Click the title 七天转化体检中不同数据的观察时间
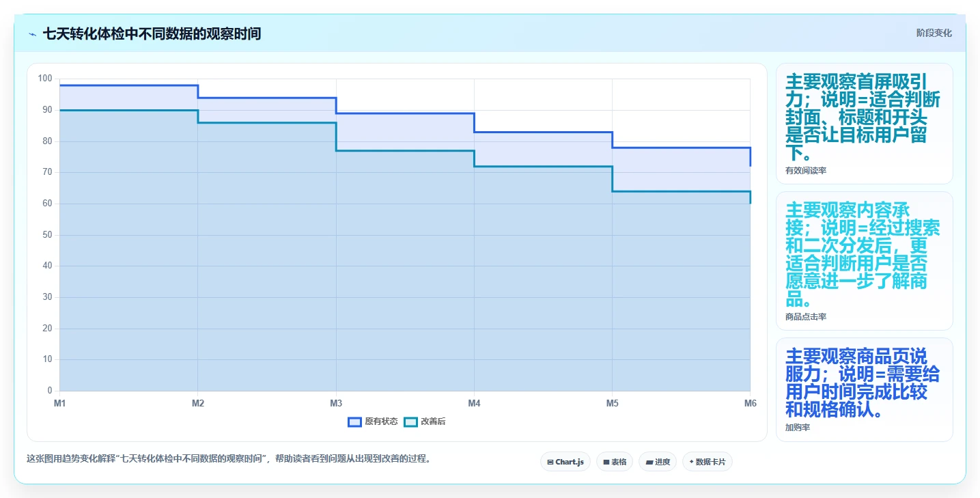The width and height of the screenshot is (980, 498). (x=152, y=33)
